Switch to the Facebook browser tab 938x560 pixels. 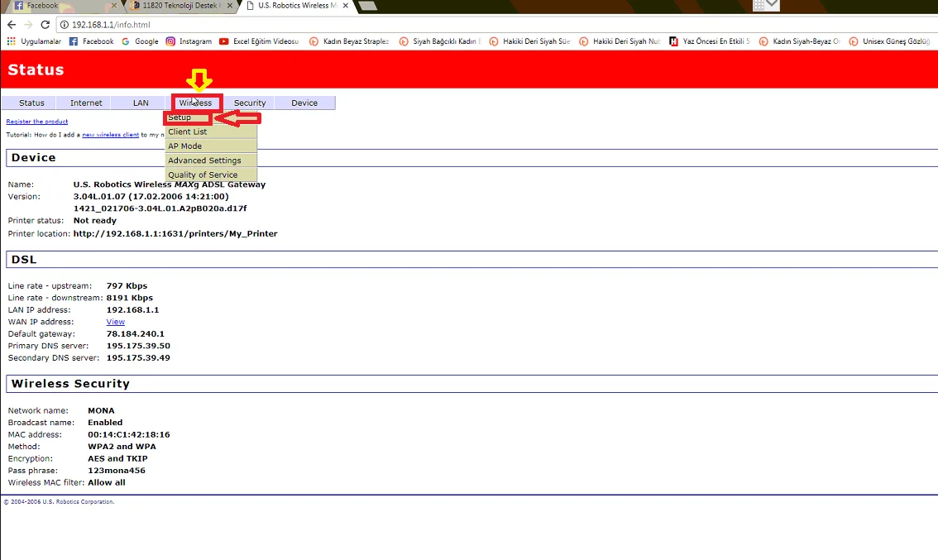click(41, 6)
